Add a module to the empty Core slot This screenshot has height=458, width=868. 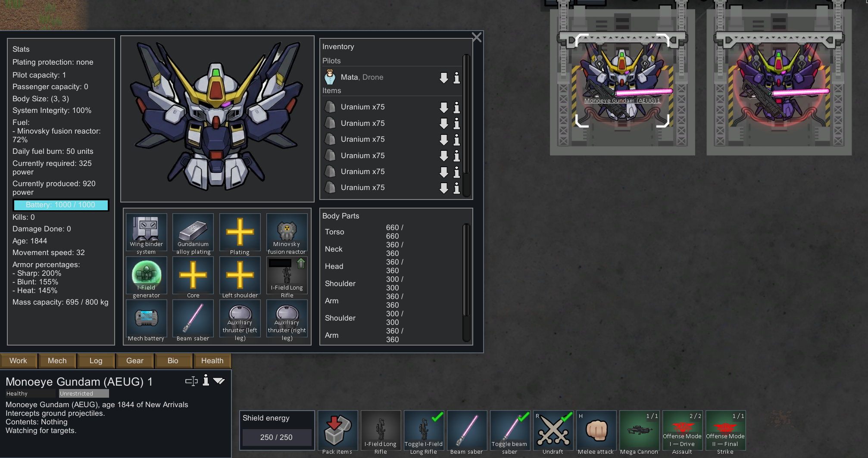(193, 278)
